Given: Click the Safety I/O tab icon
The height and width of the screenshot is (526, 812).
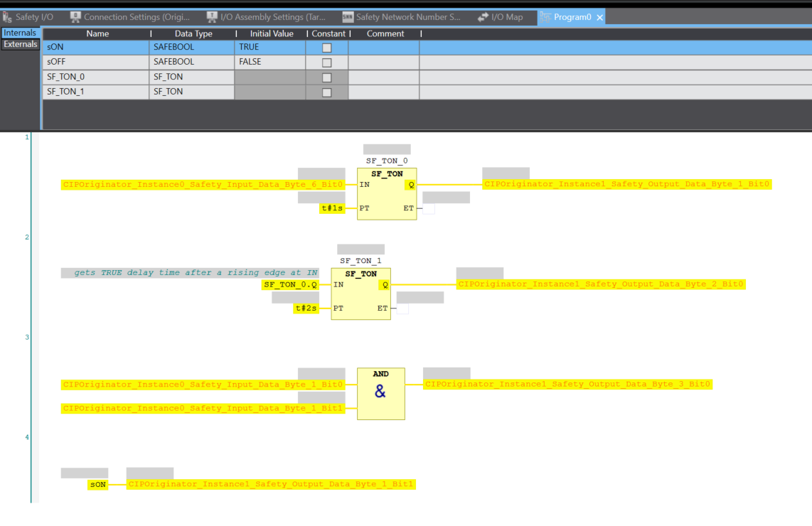Looking at the screenshot, I should (x=7, y=17).
